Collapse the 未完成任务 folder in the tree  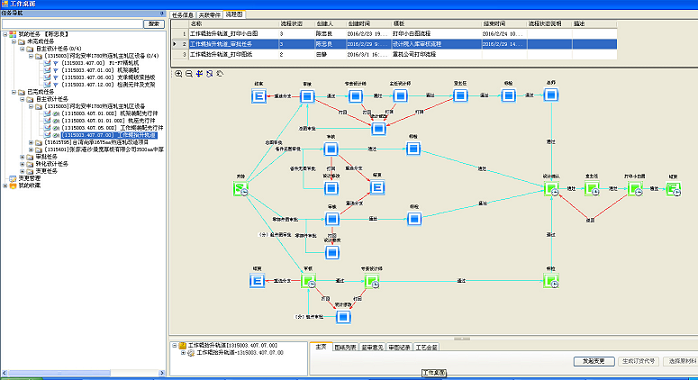pyautogui.click(x=14, y=41)
